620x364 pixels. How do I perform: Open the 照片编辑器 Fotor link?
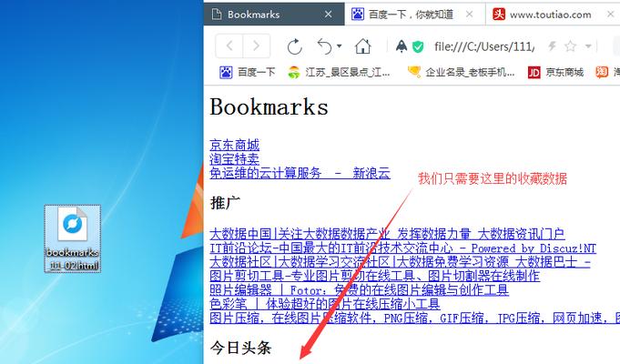(359, 289)
